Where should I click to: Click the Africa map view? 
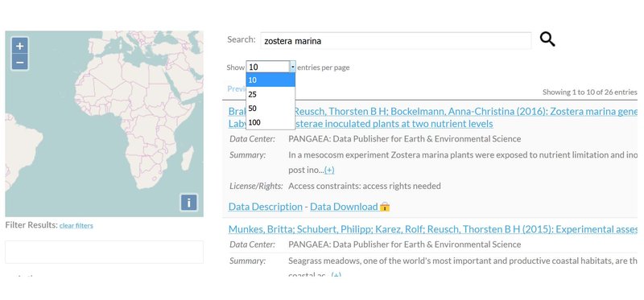click(105, 124)
